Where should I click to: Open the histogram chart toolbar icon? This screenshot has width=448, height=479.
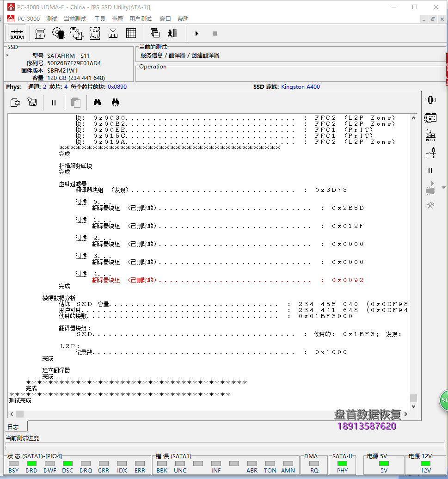(x=113, y=33)
